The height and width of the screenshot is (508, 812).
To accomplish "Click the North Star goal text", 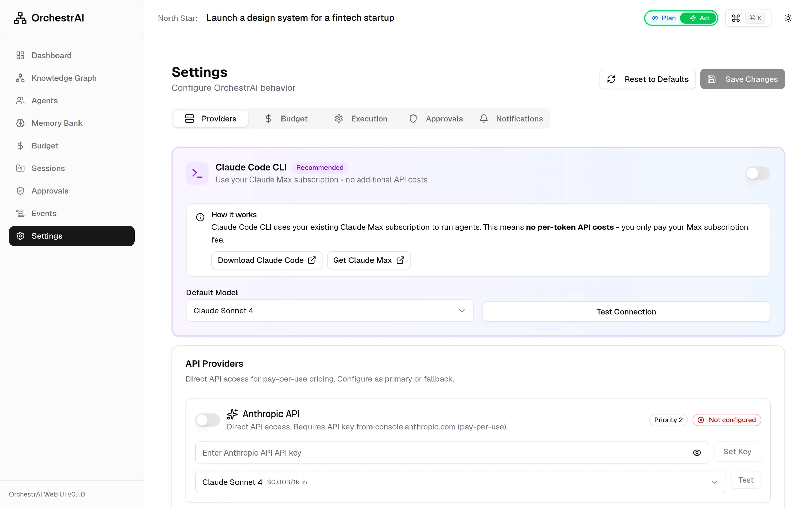I will click(x=300, y=18).
